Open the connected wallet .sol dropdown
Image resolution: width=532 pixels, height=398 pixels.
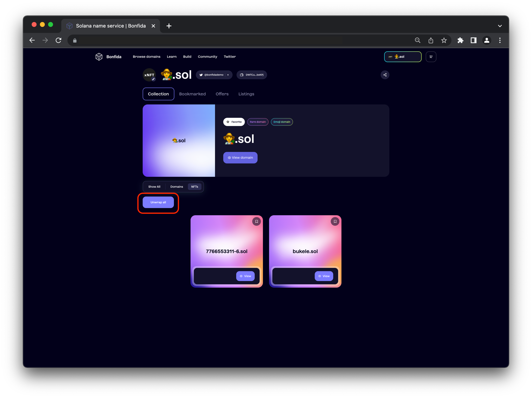[x=402, y=57]
